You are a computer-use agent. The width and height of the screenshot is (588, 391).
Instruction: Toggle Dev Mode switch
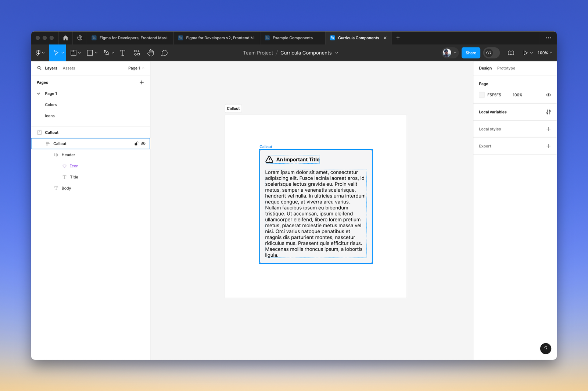(491, 53)
